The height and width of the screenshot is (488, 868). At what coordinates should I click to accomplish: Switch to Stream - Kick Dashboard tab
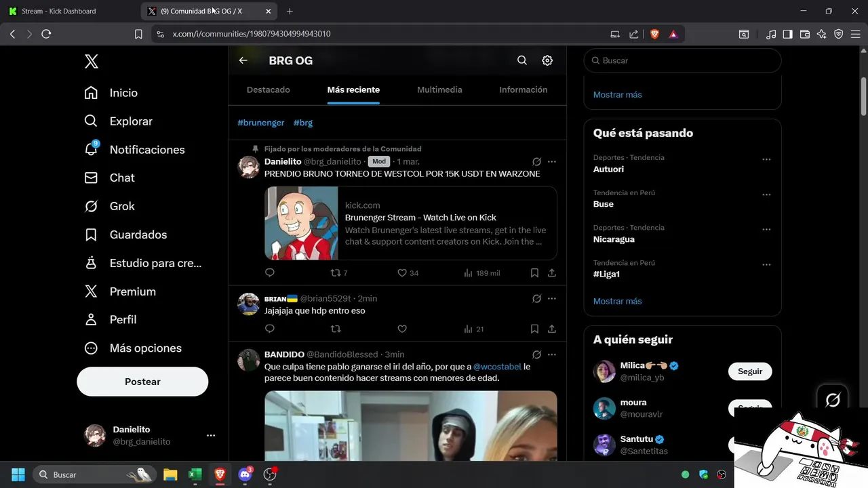tap(69, 11)
